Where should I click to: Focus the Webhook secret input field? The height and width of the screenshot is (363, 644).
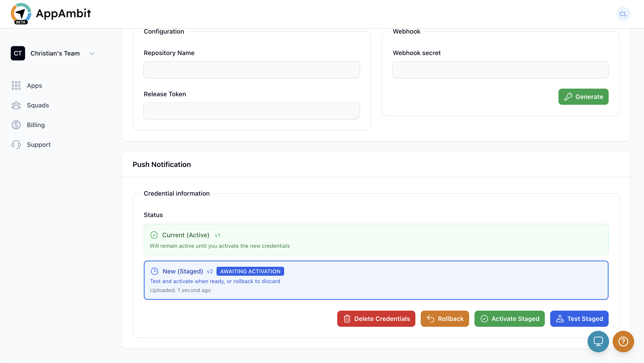[500, 70]
